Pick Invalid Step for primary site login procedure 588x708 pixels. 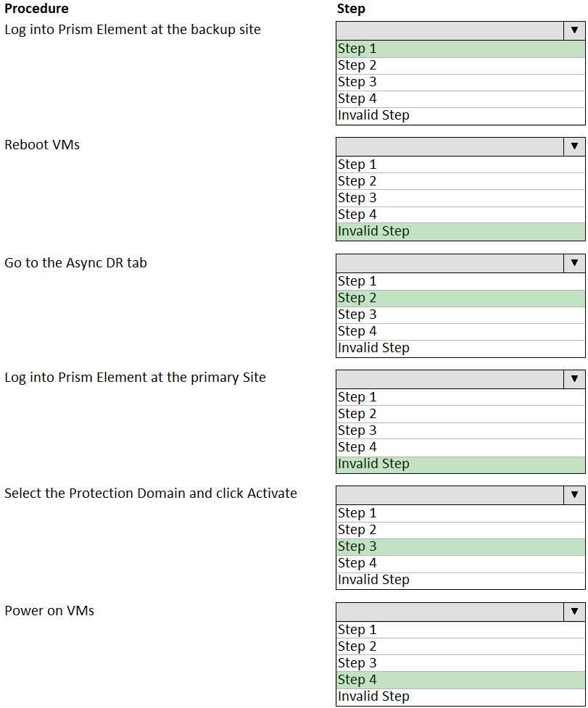(460, 464)
